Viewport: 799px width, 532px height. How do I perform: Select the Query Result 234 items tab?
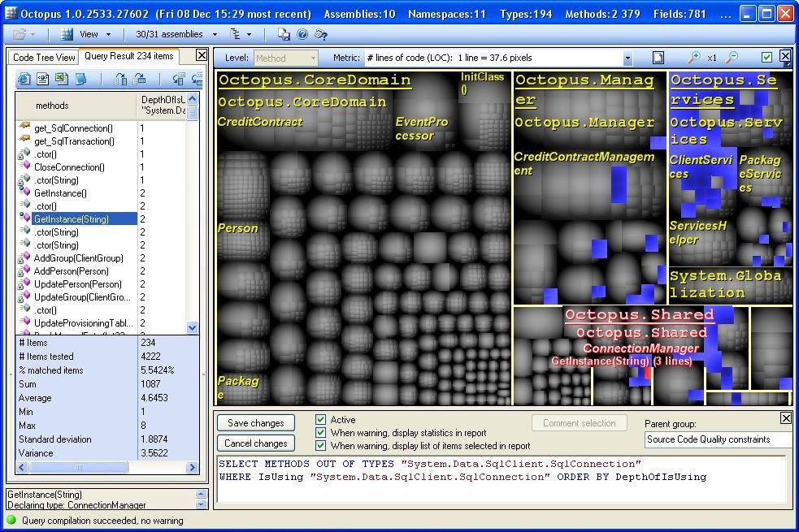[x=129, y=56]
